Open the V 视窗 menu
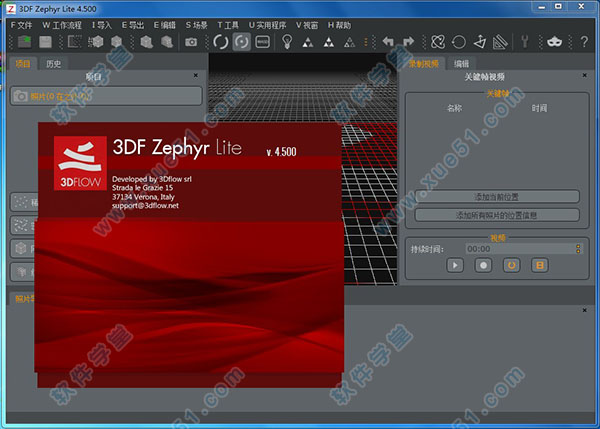The height and width of the screenshot is (429, 600). click(x=307, y=25)
